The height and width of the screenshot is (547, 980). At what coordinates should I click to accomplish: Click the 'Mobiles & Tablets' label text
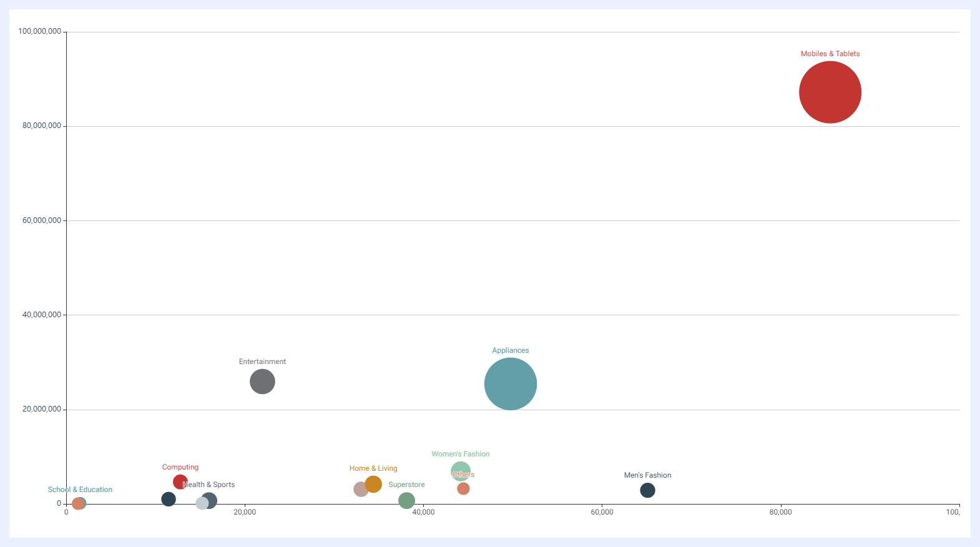(830, 54)
